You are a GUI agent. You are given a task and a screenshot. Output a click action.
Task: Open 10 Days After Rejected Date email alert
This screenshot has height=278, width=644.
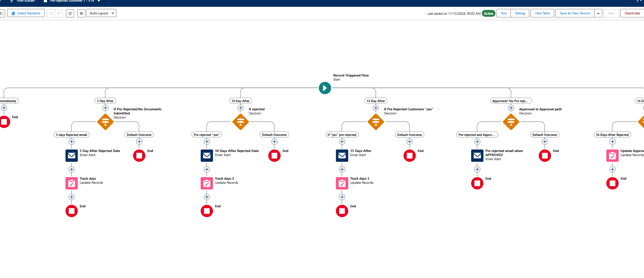[x=207, y=156]
